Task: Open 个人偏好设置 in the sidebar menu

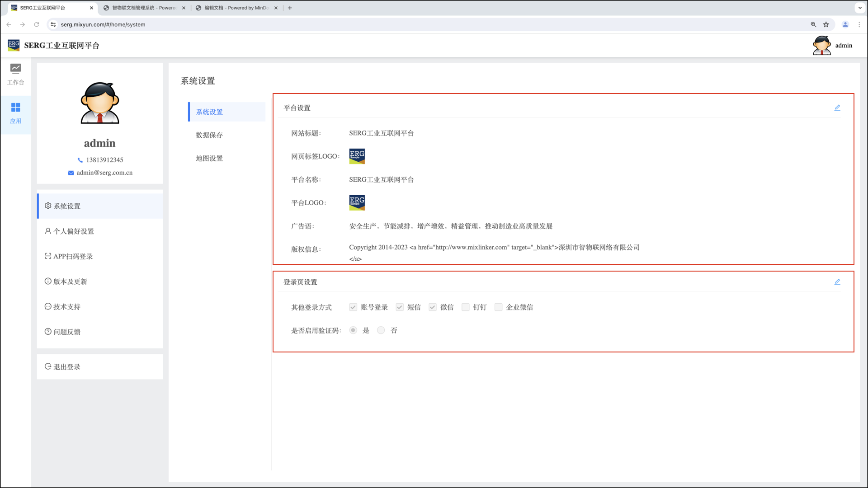Action: [74, 231]
